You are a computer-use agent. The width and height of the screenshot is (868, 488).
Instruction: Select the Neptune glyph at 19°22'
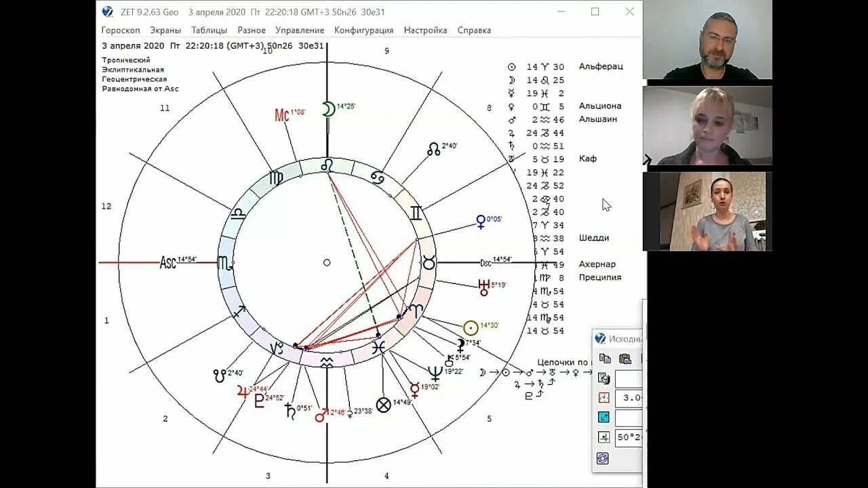(x=435, y=373)
